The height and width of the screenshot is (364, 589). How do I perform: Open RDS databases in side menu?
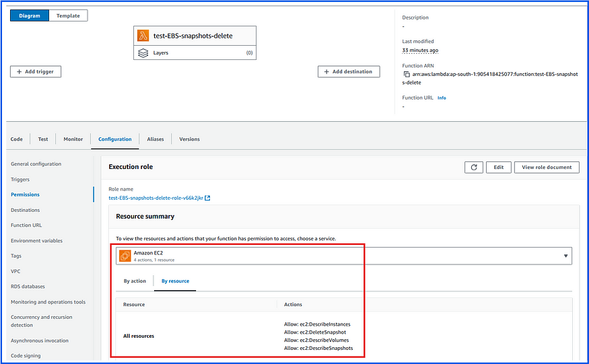[x=28, y=286]
